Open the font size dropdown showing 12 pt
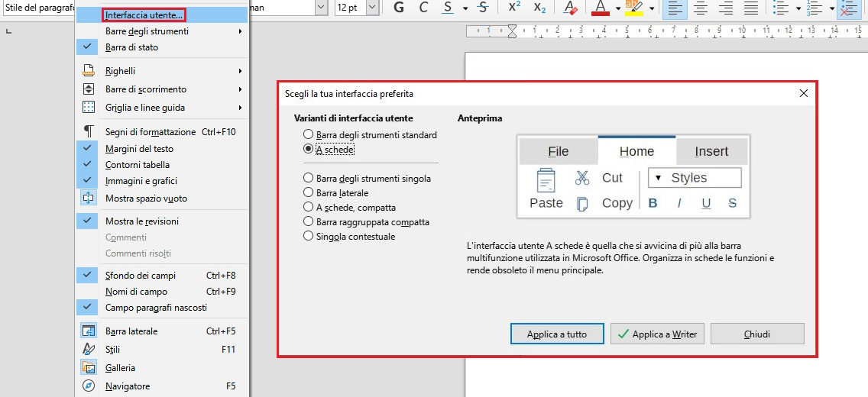The image size is (868, 397). coord(371,8)
